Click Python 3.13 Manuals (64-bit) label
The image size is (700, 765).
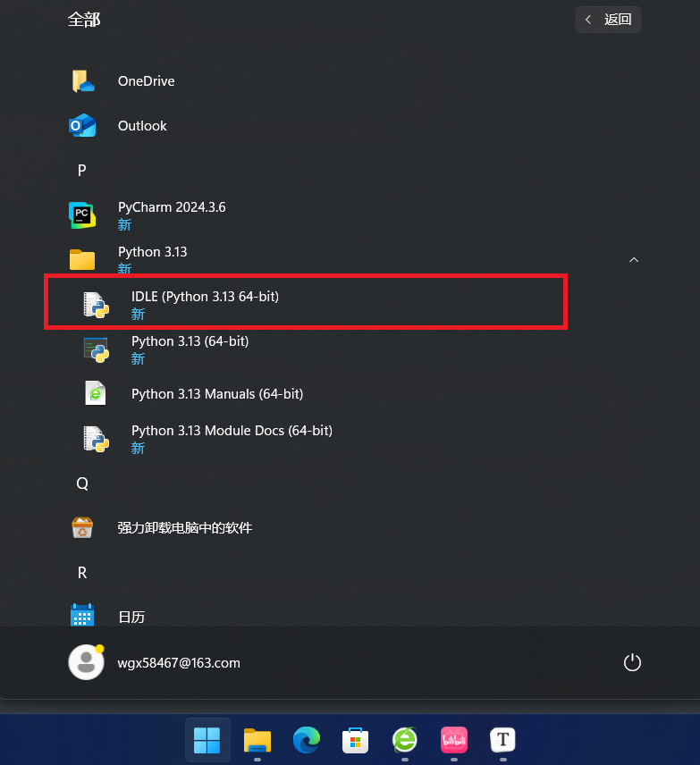217,394
